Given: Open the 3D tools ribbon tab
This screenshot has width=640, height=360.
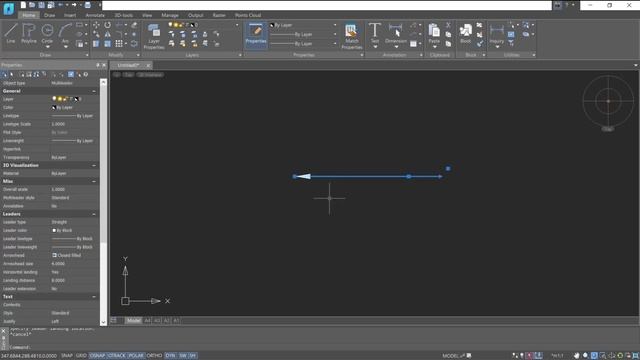Looking at the screenshot, I should pos(123,15).
